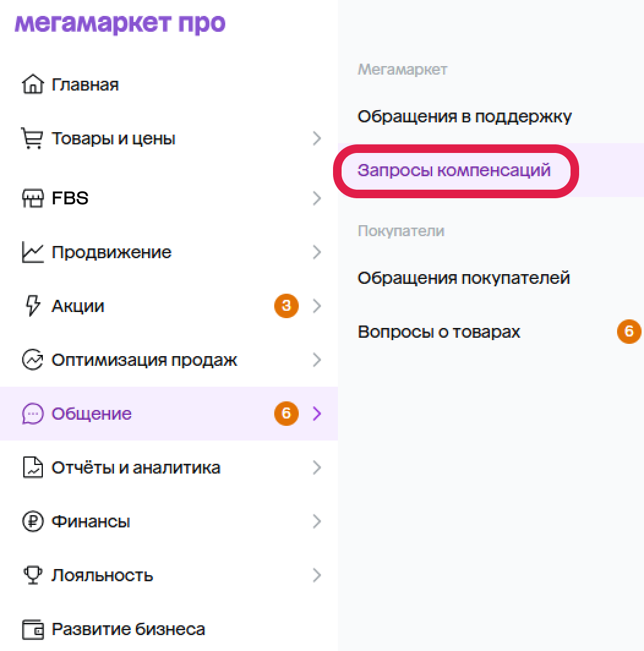Expand the Лояльность chevron arrow
This screenshot has height=651, width=644.
317,575
